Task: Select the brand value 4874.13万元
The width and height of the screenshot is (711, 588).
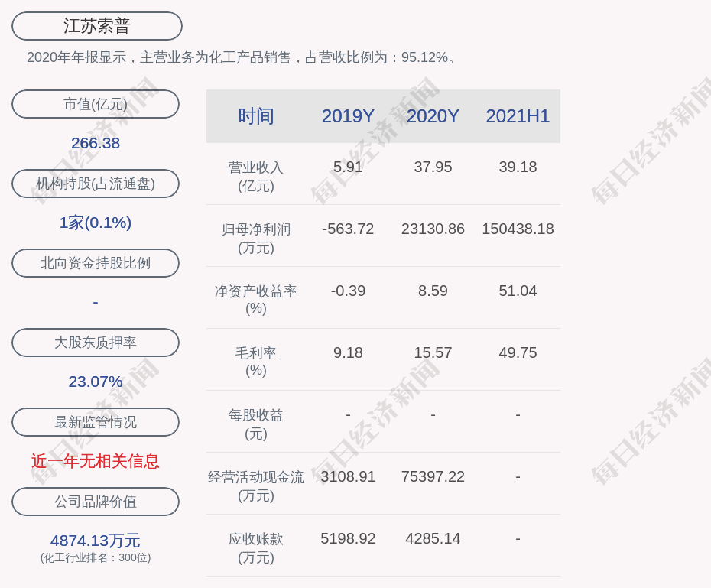Action: [x=96, y=541]
